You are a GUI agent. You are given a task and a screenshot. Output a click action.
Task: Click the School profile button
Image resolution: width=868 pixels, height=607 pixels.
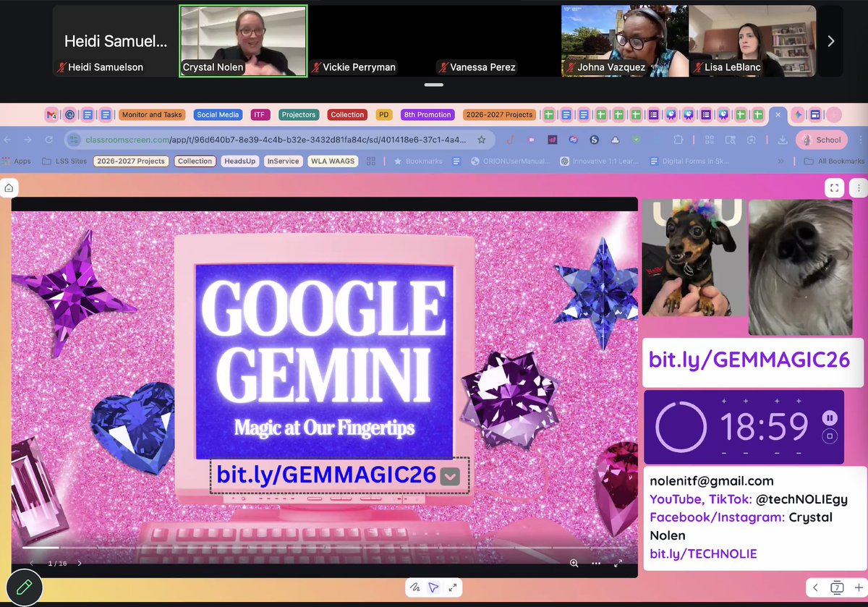(x=822, y=140)
